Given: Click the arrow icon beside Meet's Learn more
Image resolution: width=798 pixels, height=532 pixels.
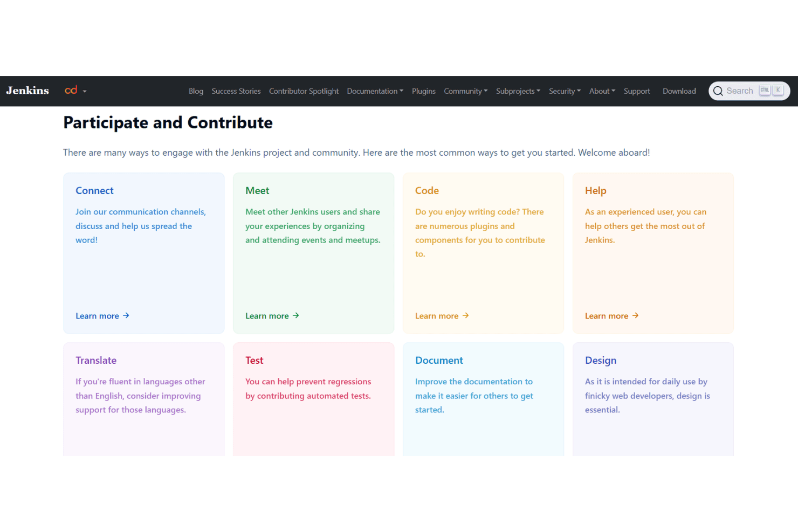Looking at the screenshot, I should (296, 316).
